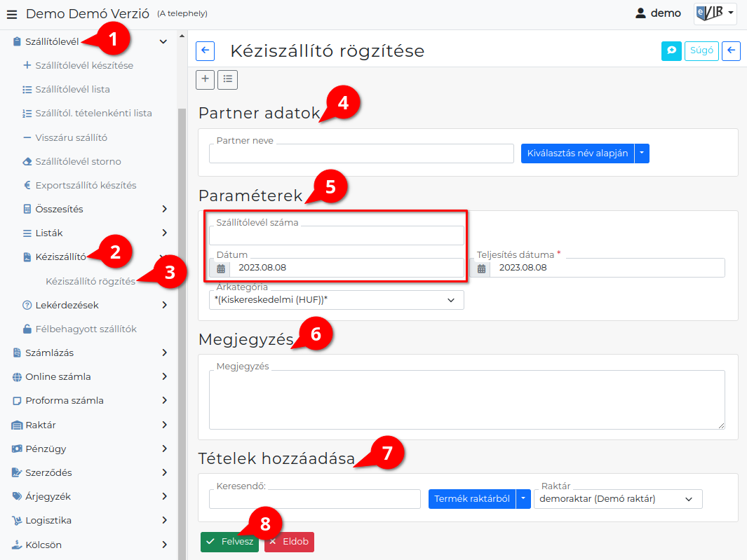Click the top-right back arrow button

coord(732,50)
